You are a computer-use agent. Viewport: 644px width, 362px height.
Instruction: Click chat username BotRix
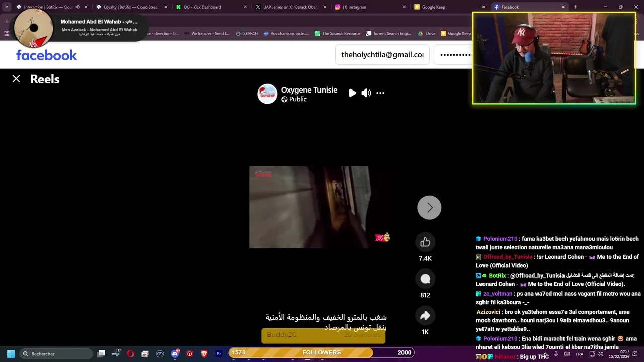[x=497, y=275]
